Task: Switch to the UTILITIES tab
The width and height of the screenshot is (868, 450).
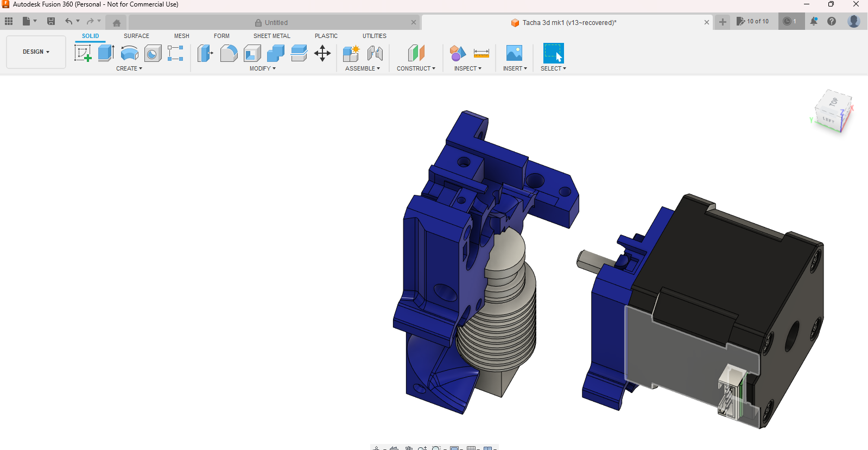Action: (x=375, y=36)
